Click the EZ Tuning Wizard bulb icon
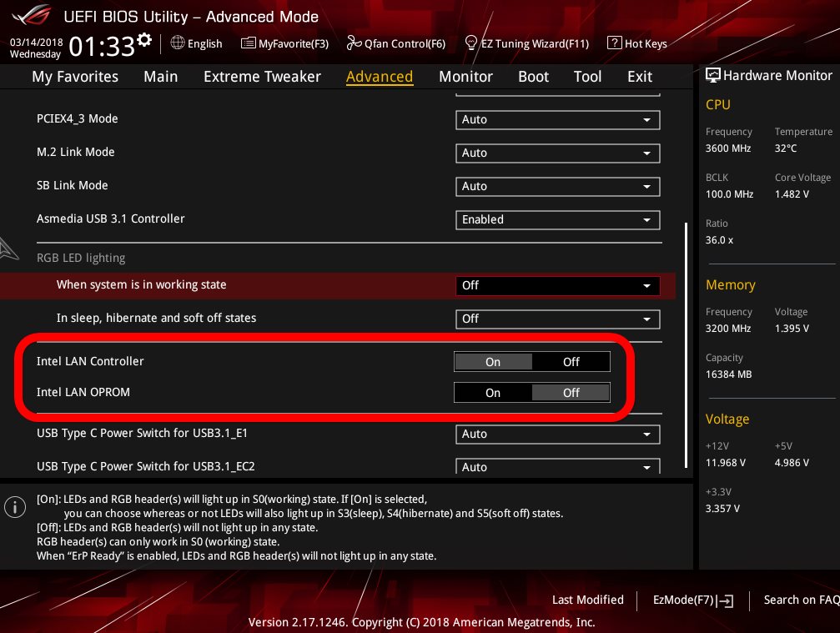840x633 pixels. tap(471, 43)
